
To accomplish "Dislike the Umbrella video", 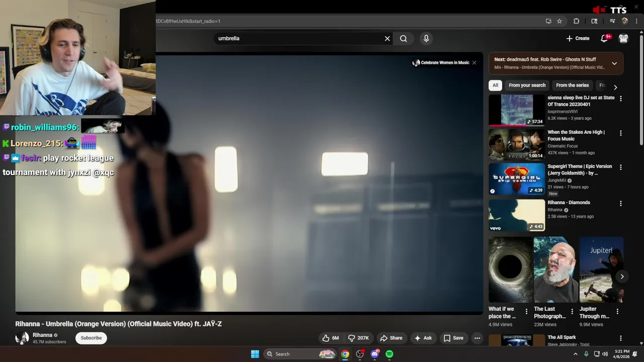I will tap(359, 338).
